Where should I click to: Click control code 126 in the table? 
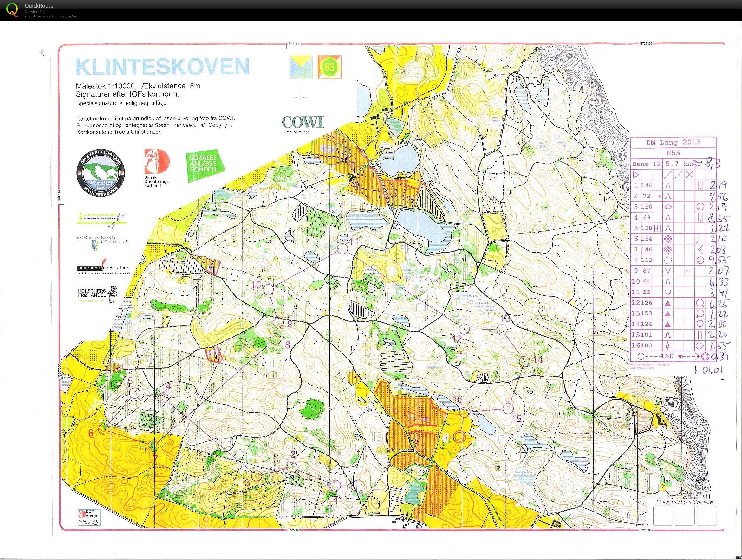tap(647, 303)
